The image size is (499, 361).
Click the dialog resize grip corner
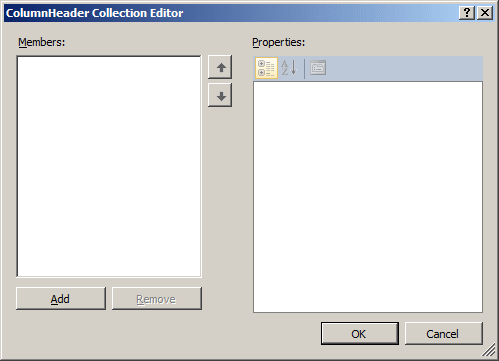(489, 350)
